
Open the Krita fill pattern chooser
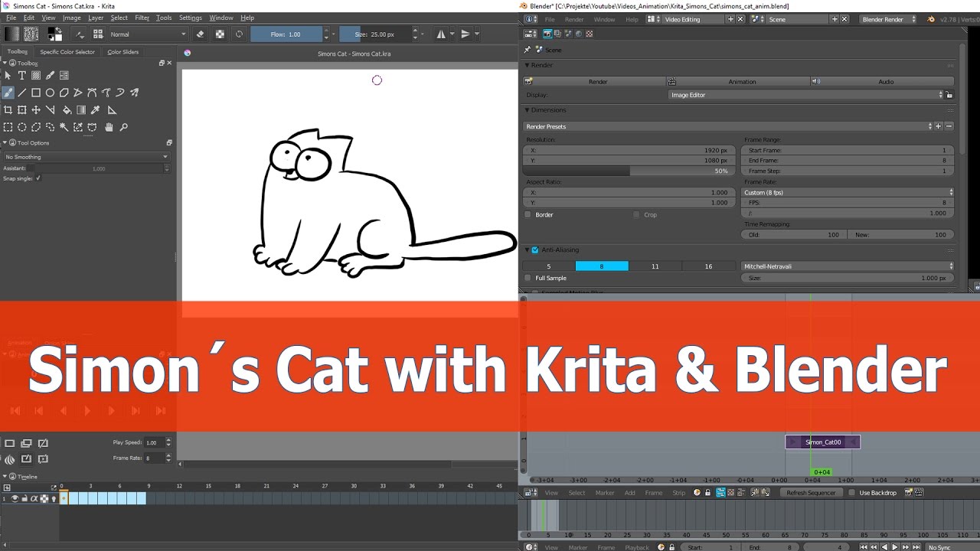(x=31, y=34)
